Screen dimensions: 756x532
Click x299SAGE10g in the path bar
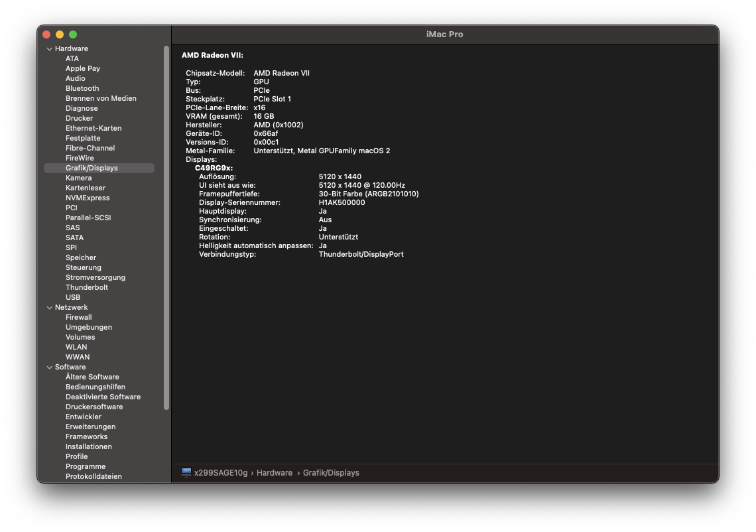pos(220,473)
